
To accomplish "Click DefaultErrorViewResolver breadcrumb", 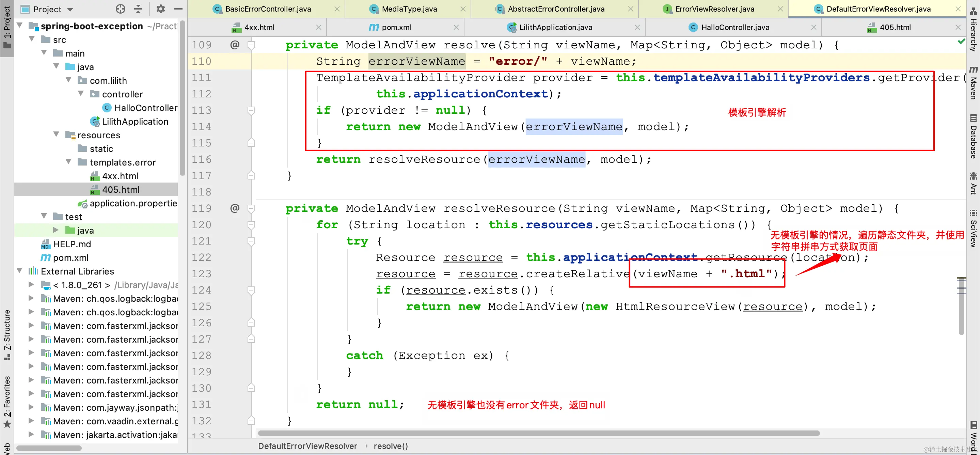I will (307, 446).
